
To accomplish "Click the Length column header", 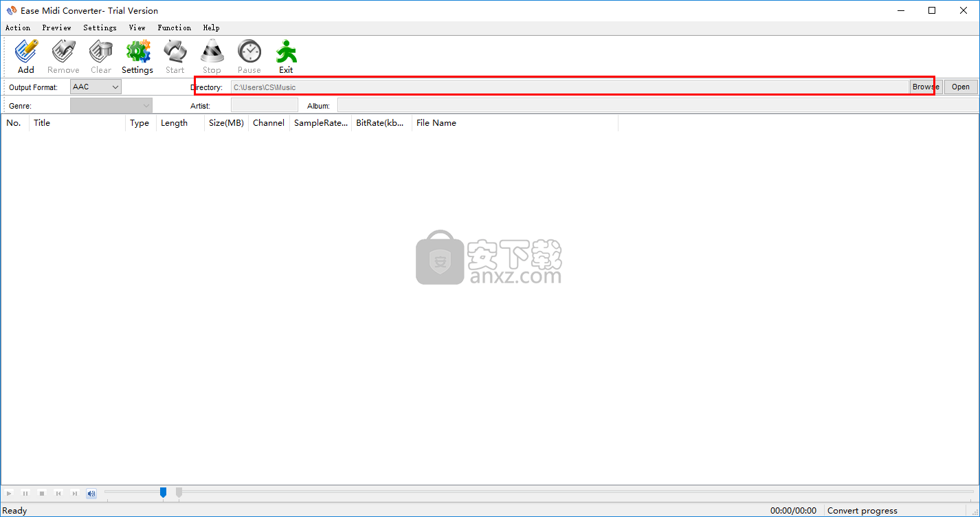I will 180,123.
